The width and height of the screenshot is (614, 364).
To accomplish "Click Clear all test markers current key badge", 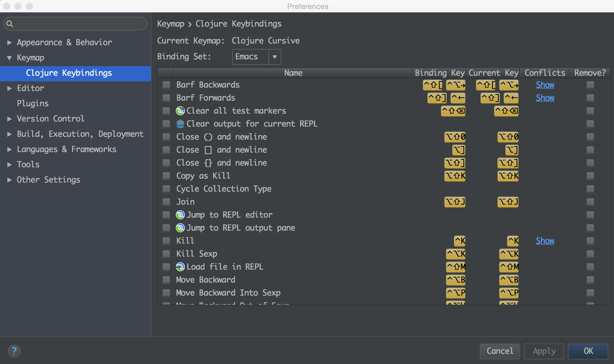I will (506, 111).
